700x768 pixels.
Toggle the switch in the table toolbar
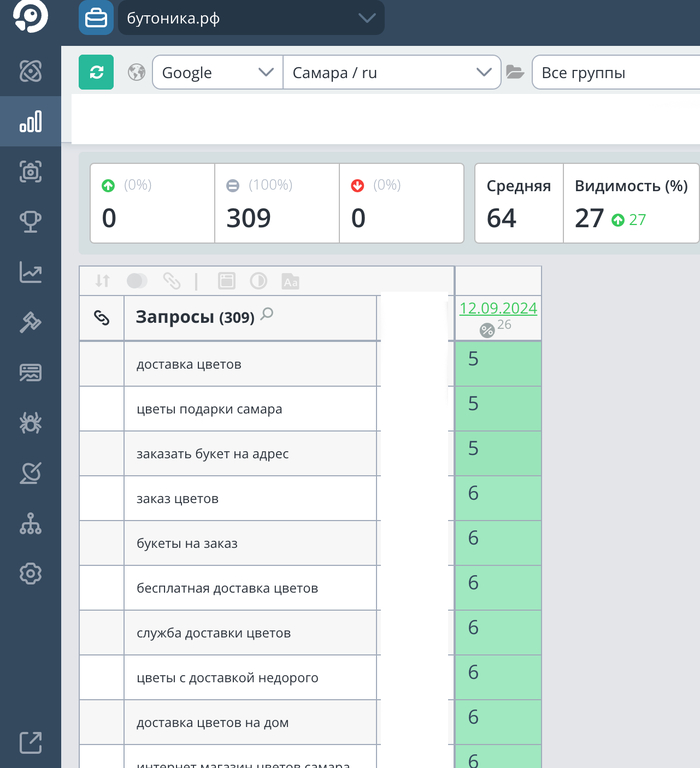(x=137, y=281)
